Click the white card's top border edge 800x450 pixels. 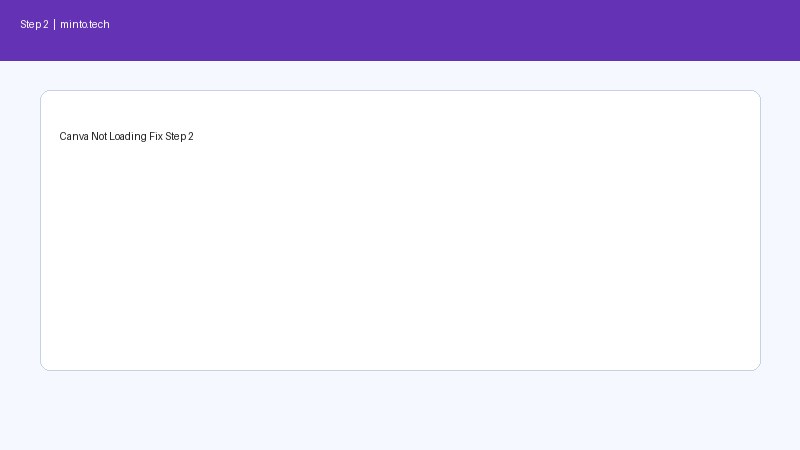(x=401, y=91)
